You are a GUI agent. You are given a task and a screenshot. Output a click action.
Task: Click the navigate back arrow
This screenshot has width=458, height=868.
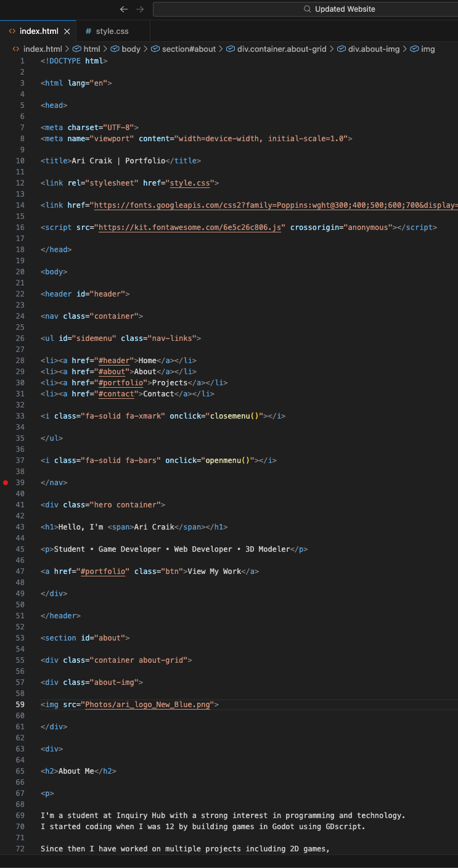(124, 9)
